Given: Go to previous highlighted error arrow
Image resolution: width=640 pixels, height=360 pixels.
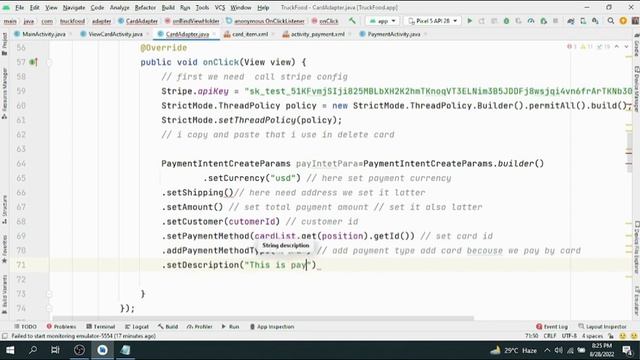Looking at the screenshot, I should click(617, 47).
